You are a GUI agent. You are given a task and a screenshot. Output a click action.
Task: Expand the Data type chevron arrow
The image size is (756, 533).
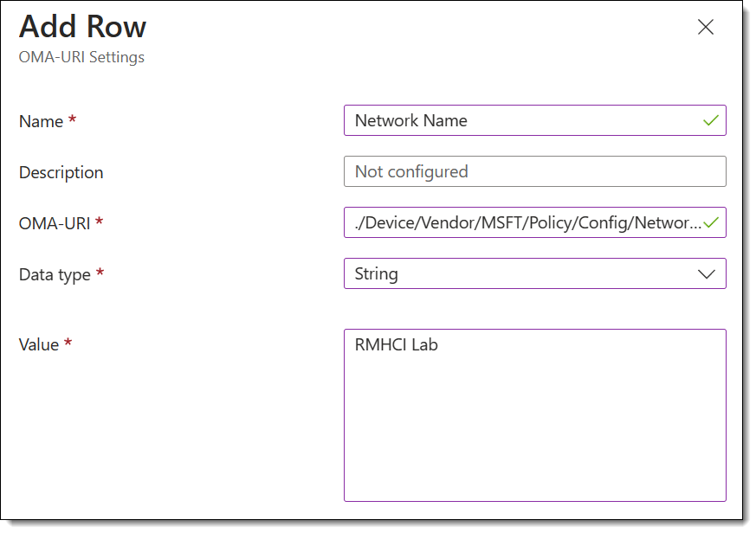coord(707,274)
